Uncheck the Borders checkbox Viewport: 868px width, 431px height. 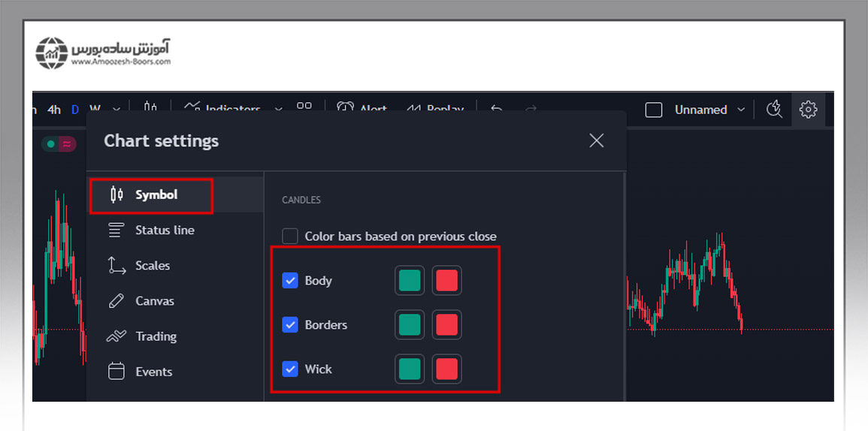point(290,325)
